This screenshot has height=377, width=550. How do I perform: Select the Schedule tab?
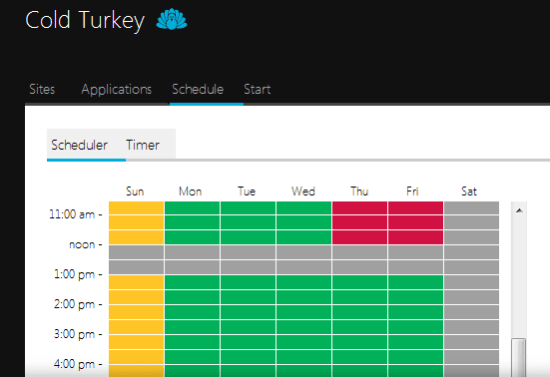[198, 89]
